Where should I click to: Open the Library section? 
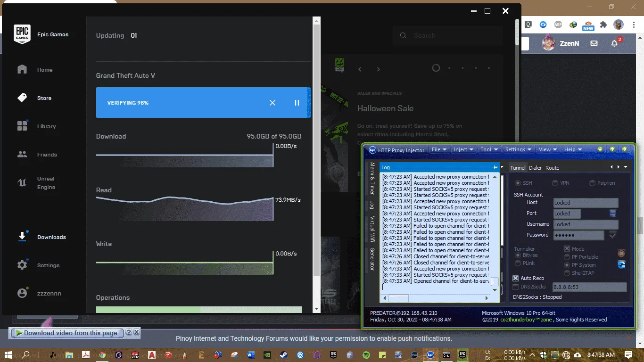[37, 126]
